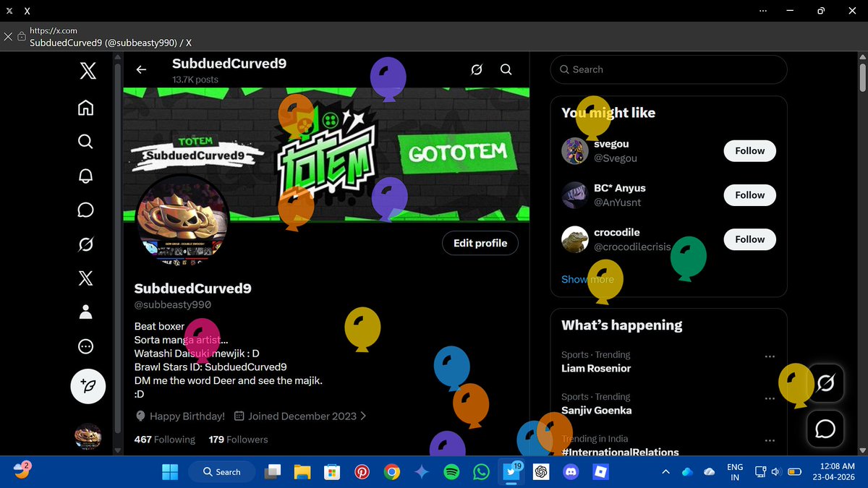This screenshot has width=868, height=488.
Task: Open Premium X icon below sidebar Grok
Action: click(x=85, y=278)
